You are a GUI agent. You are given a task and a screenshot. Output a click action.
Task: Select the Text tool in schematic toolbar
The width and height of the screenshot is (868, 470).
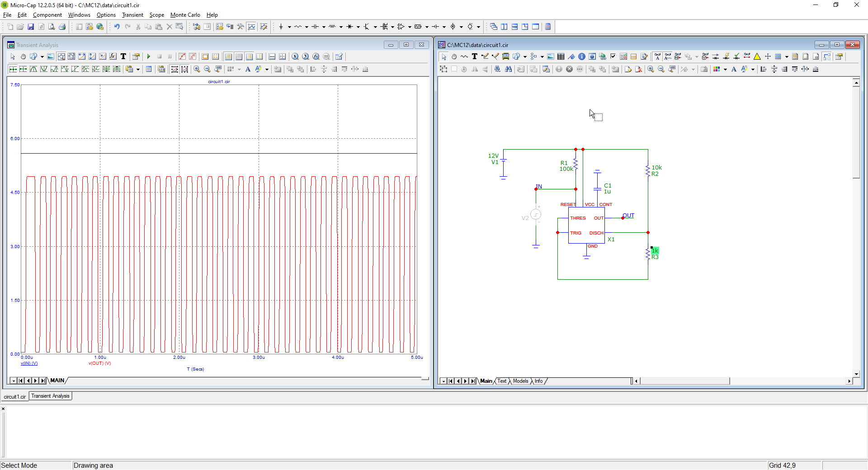tap(474, 56)
